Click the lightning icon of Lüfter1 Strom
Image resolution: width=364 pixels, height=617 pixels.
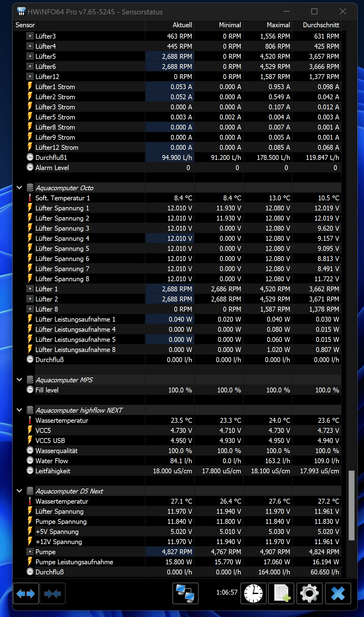tap(30, 87)
